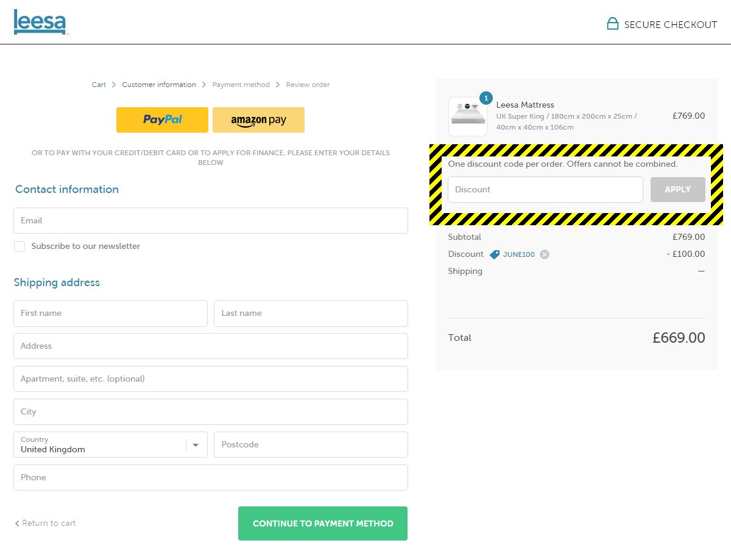Click the quantity badge on mattress thumbnail
Image resolution: width=731 pixels, height=560 pixels.
pos(486,97)
